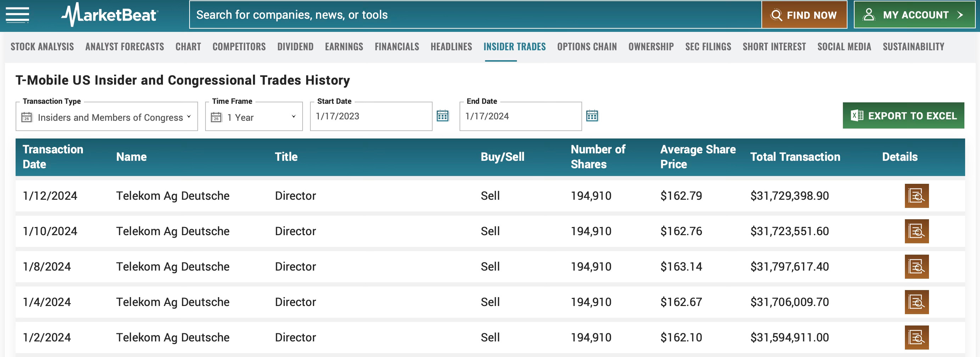Click the $31,706,009.70 total transaction value
Image resolution: width=980 pixels, height=357 pixels.
pos(789,302)
